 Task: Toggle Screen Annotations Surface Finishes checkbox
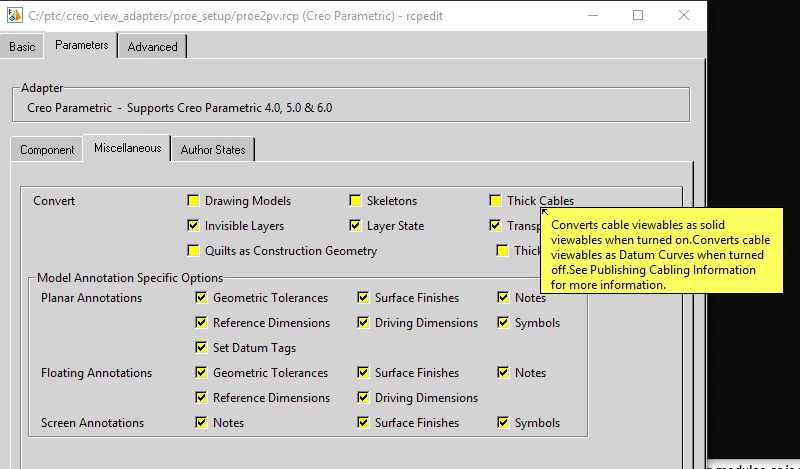tap(363, 423)
